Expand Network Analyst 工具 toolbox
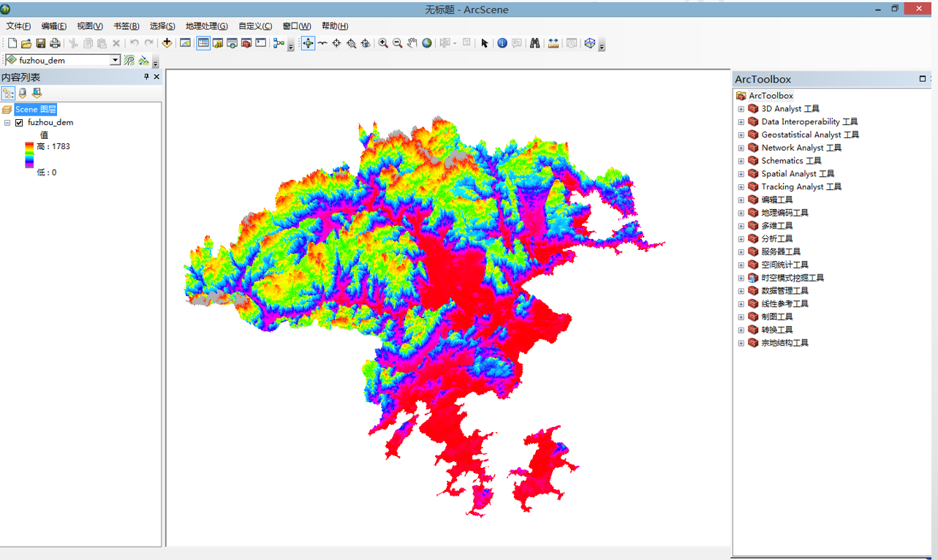This screenshot has height=560, width=938. tap(741, 148)
